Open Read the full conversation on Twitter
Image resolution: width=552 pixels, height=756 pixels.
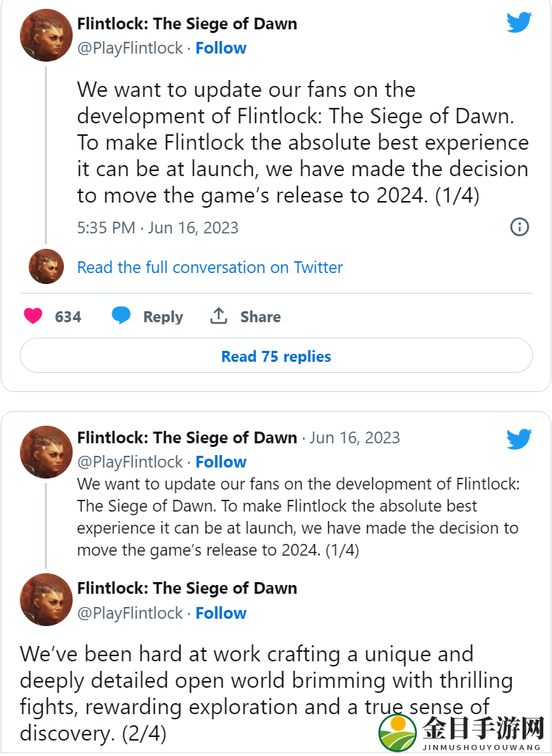click(210, 267)
